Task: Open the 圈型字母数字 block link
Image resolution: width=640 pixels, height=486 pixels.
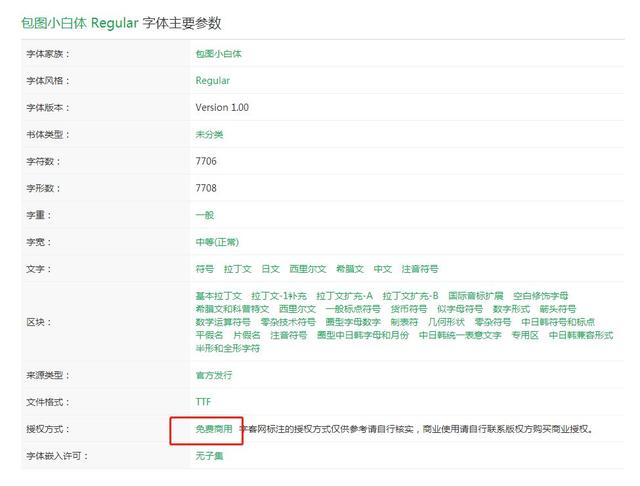Action: pyautogui.click(x=353, y=322)
